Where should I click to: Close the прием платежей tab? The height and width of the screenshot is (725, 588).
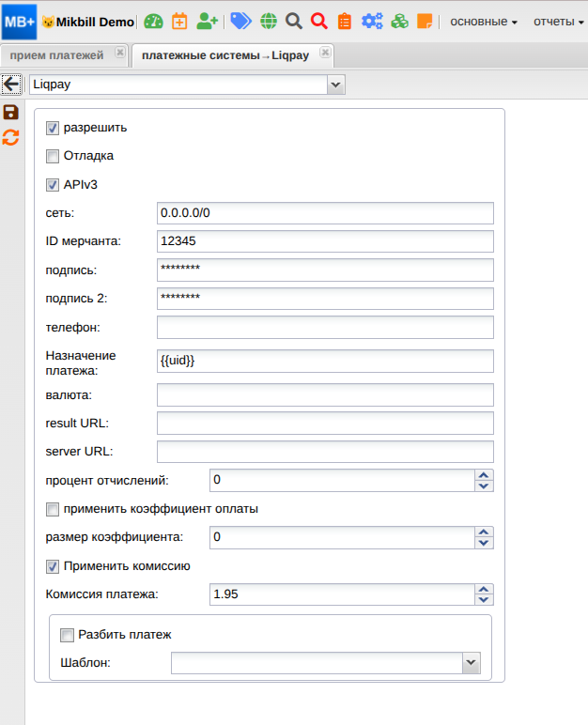120,53
